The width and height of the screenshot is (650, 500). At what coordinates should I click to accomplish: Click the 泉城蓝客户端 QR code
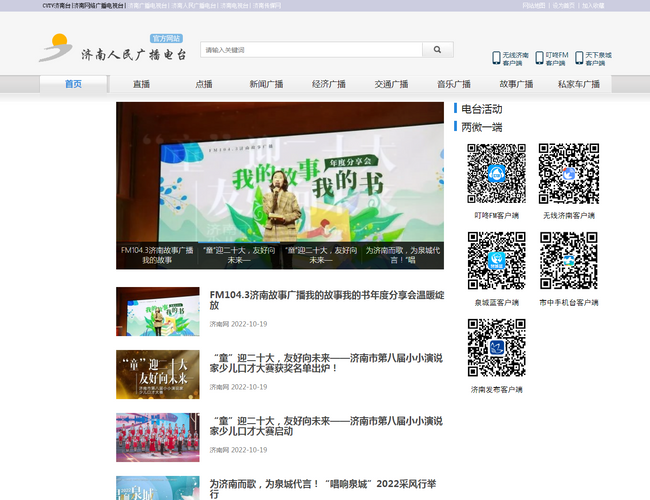click(x=496, y=261)
